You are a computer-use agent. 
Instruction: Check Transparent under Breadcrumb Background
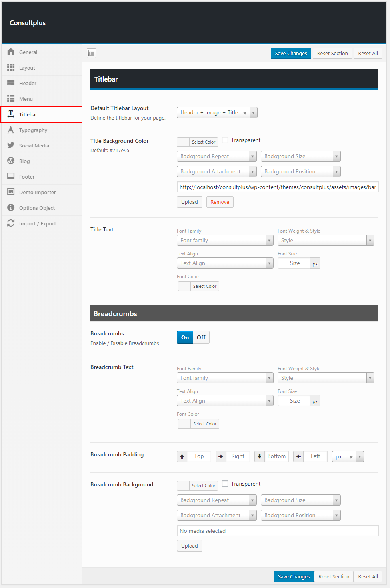[x=225, y=484]
